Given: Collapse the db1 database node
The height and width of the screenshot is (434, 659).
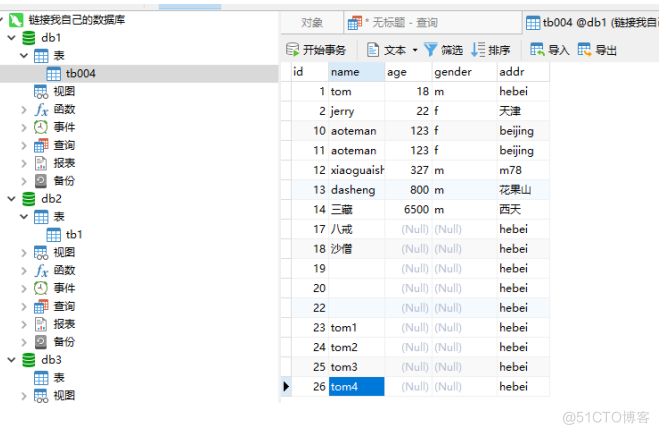Looking at the screenshot, I should click(12, 38).
